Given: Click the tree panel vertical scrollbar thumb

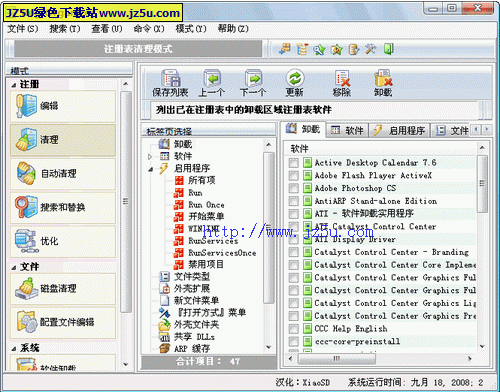Looking at the screenshot, I should (x=268, y=228).
